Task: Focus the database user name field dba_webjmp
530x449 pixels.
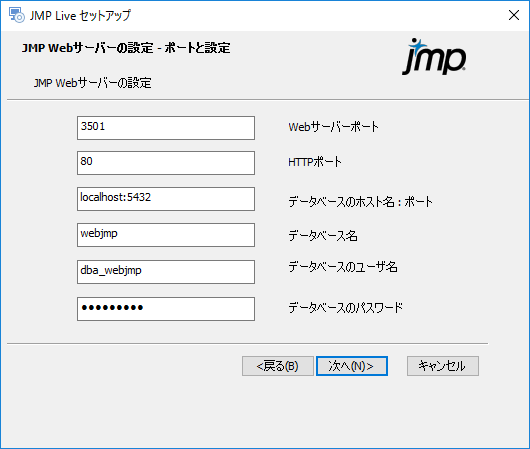Action: [166, 272]
